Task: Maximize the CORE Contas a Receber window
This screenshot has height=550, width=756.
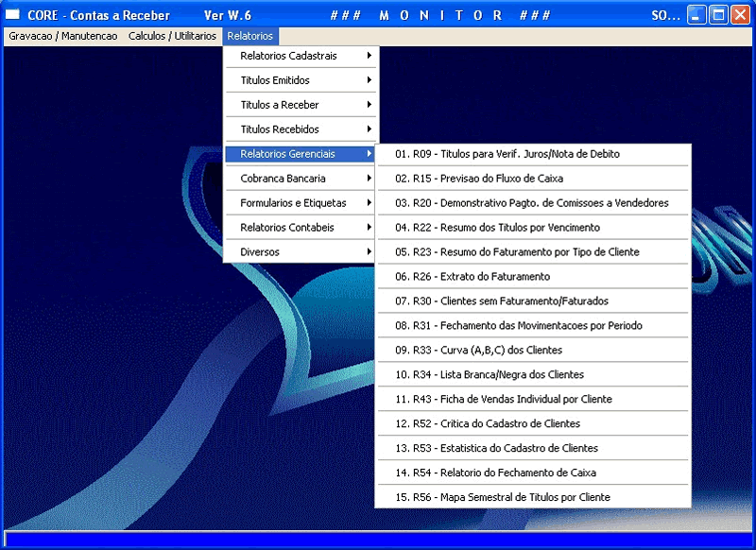Action: pyautogui.click(x=718, y=15)
